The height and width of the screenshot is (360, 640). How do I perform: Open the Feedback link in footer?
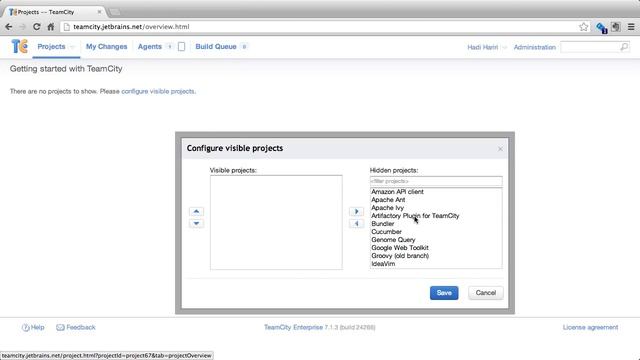76,327
